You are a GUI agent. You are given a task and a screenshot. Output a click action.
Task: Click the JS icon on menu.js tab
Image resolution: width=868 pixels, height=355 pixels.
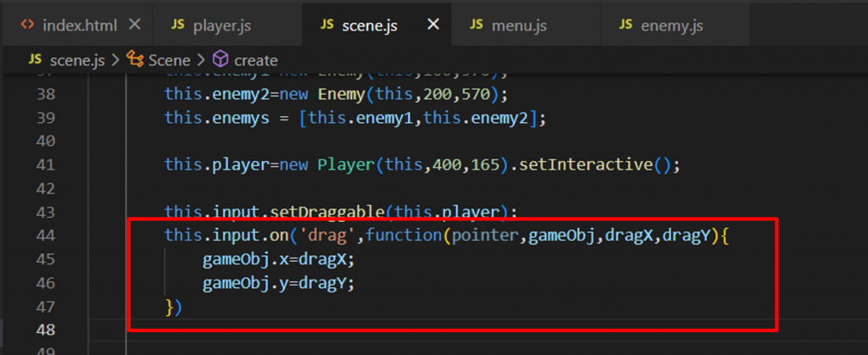tap(476, 25)
